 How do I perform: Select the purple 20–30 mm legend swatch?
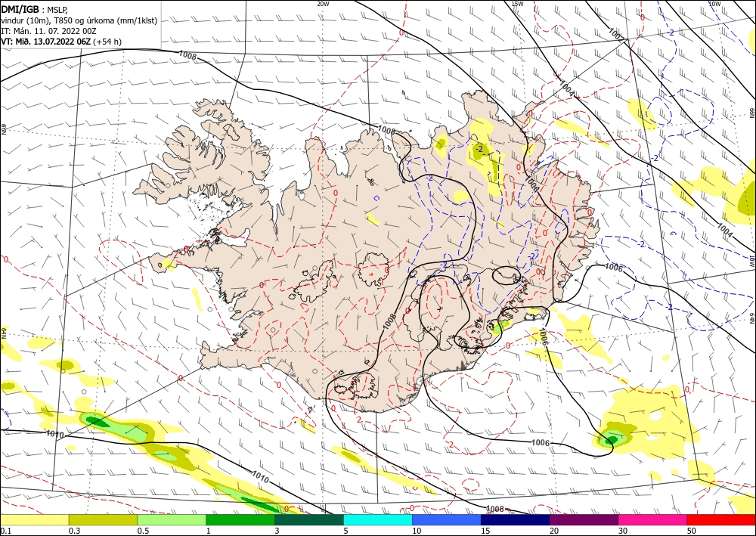coord(584,519)
